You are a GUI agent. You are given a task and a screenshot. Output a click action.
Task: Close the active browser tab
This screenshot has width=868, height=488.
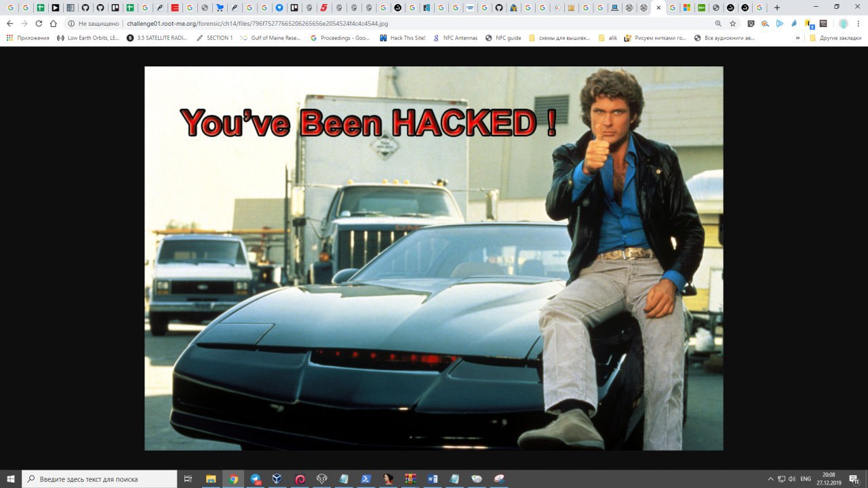click(658, 7)
